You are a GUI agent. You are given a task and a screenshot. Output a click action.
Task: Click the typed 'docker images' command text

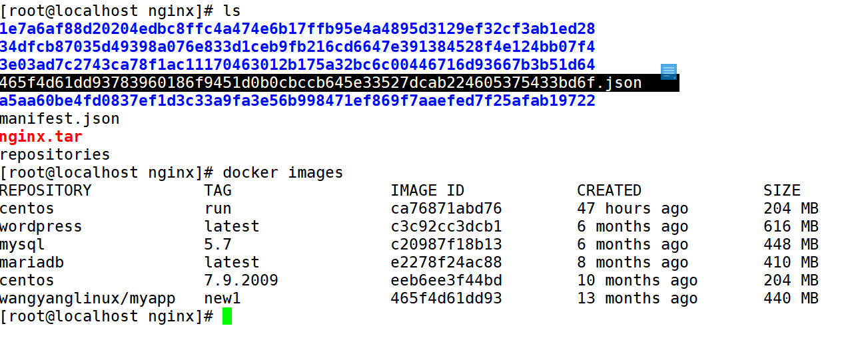pos(283,172)
